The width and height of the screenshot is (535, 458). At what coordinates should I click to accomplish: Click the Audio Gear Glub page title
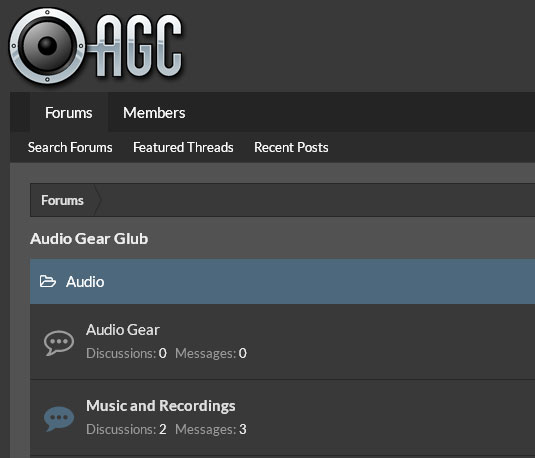(89, 239)
